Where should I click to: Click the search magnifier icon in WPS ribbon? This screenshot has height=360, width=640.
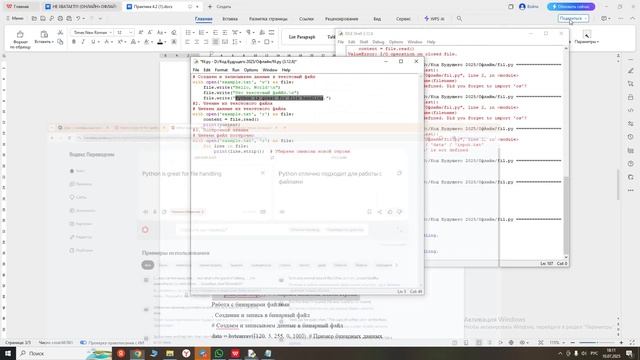tap(459, 19)
